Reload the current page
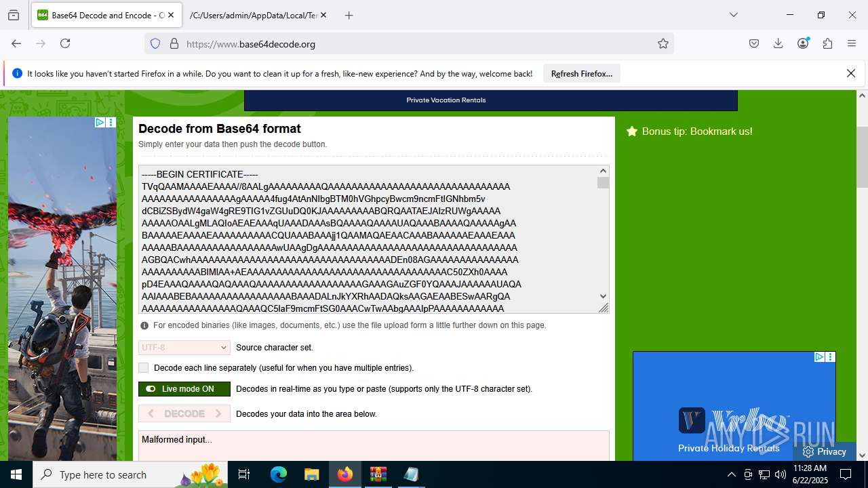Screen dimensions: 868x488 [x=65, y=43]
